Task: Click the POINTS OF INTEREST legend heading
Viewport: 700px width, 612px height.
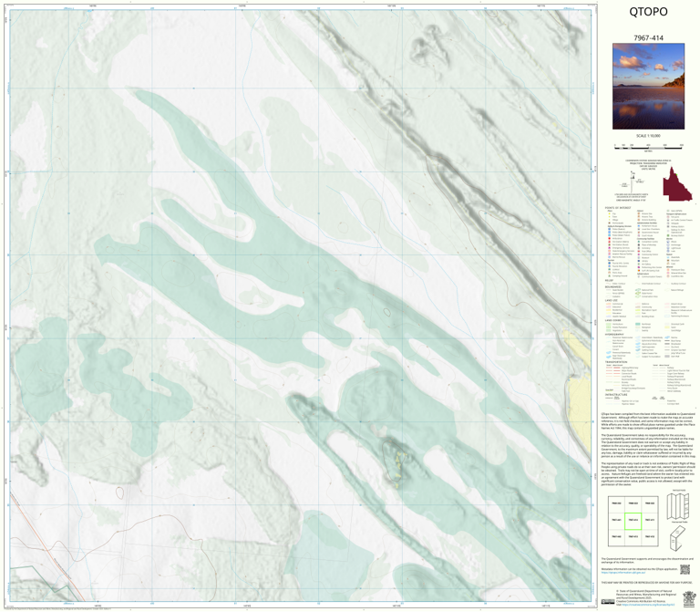Action: click(x=618, y=208)
